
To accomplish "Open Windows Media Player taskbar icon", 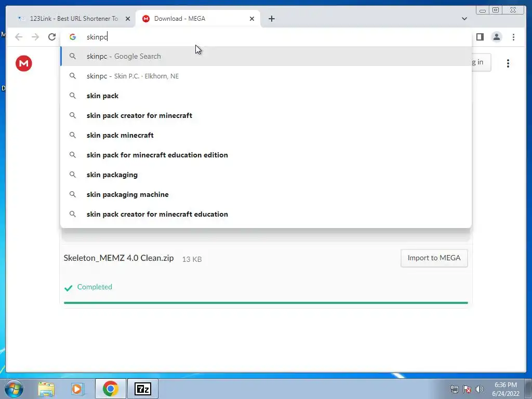I will [77, 389].
